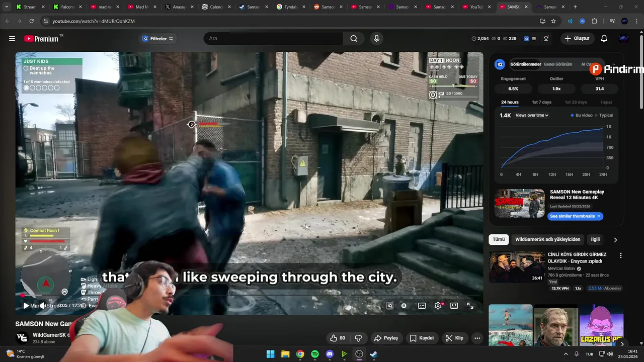Open the Filtreler filter button
Viewport: 644px width, 362px height.
pos(157,39)
